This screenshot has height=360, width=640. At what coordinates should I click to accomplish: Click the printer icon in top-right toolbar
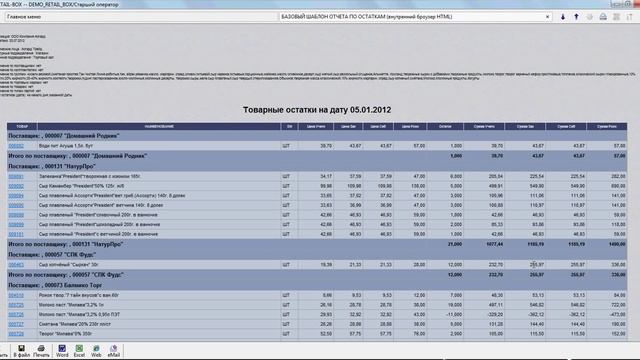point(603,17)
